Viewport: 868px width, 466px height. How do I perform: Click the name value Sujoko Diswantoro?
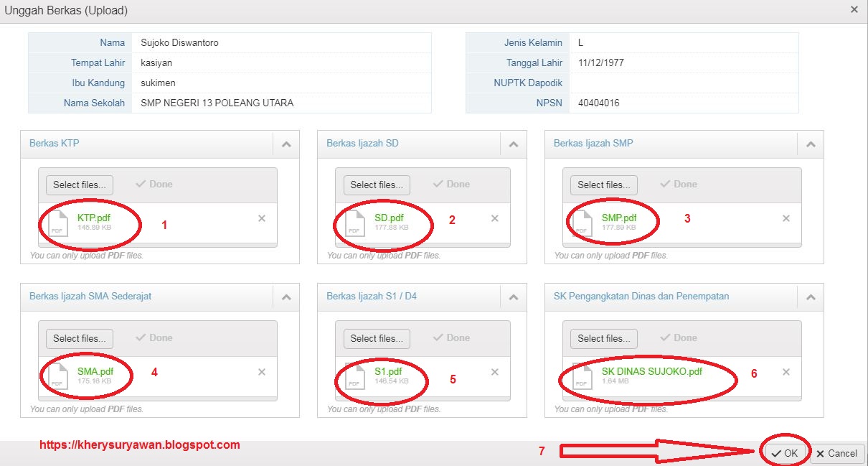coord(180,42)
